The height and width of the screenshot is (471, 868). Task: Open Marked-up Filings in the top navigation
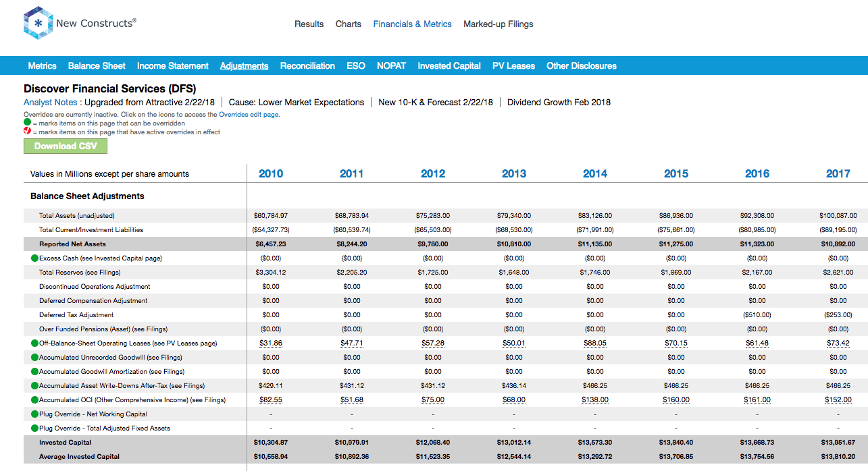499,24
